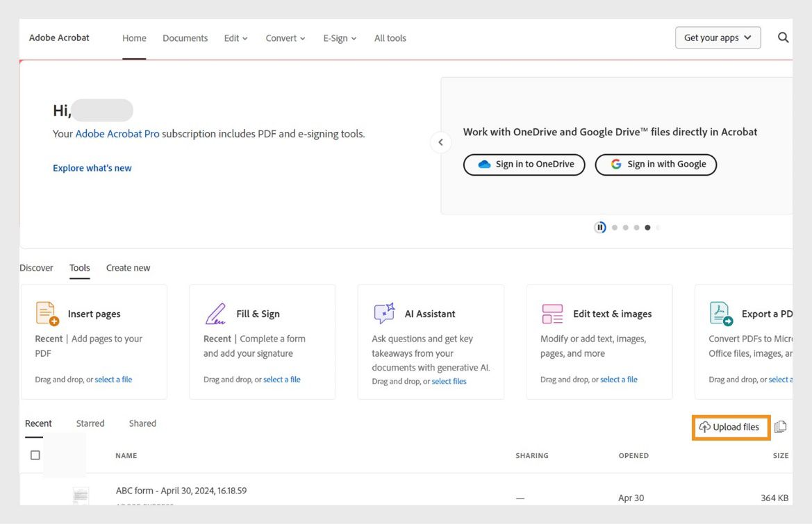Image resolution: width=812 pixels, height=524 pixels.
Task: Select the Insert pages tool icon
Action: (46, 314)
